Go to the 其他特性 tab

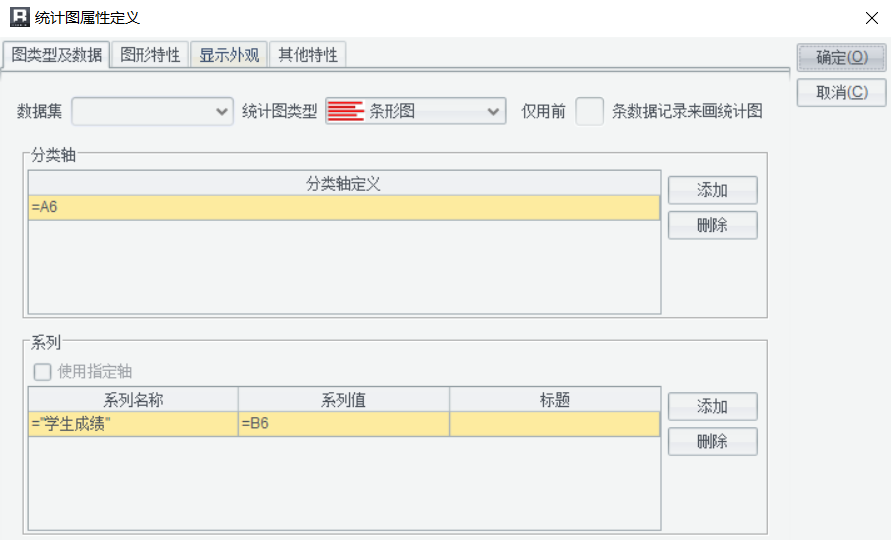[x=308, y=55]
